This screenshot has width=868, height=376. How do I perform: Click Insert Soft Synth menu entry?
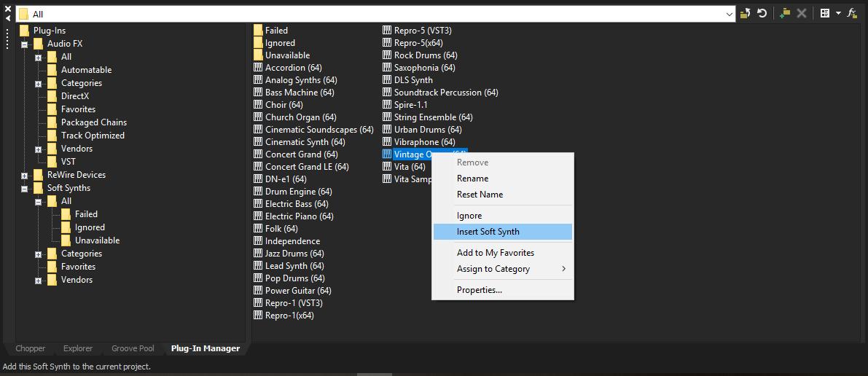click(x=503, y=232)
